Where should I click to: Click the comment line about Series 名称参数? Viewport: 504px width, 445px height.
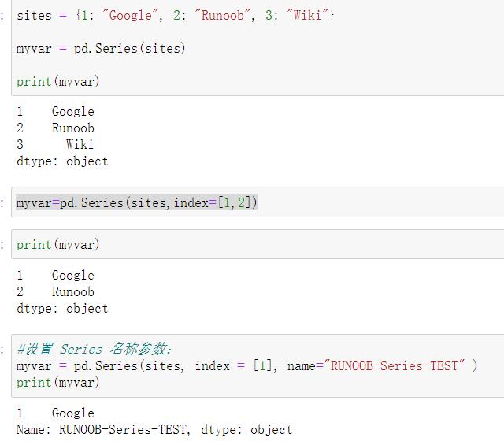[x=94, y=349]
